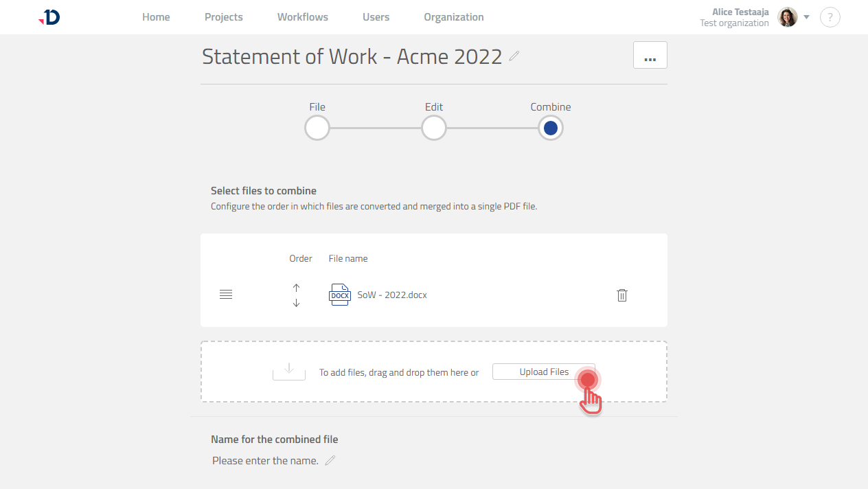Screen dimensions: 868x489
Task: Open the Projects menu item
Action: [224, 17]
